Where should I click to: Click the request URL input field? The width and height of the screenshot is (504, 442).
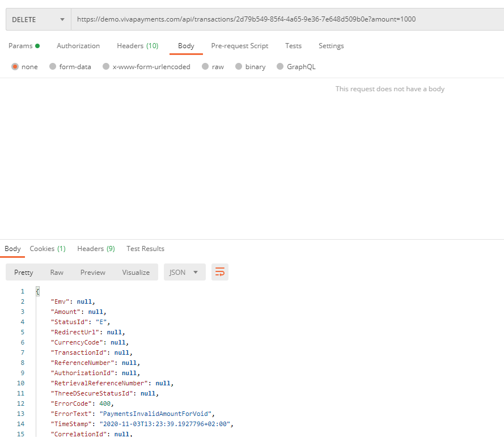click(287, 20)
